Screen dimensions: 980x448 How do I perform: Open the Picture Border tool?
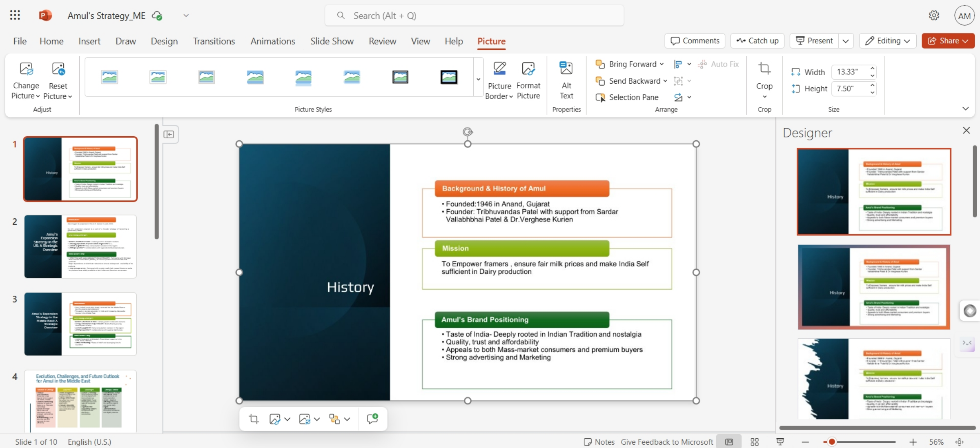[x=499, y=81]
